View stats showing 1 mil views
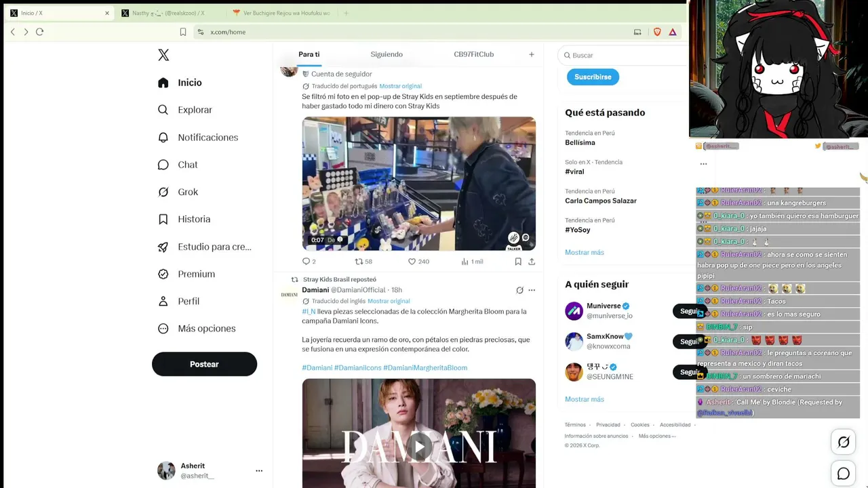The width and height of the screenshot is (868, 488). coord(472,262)
